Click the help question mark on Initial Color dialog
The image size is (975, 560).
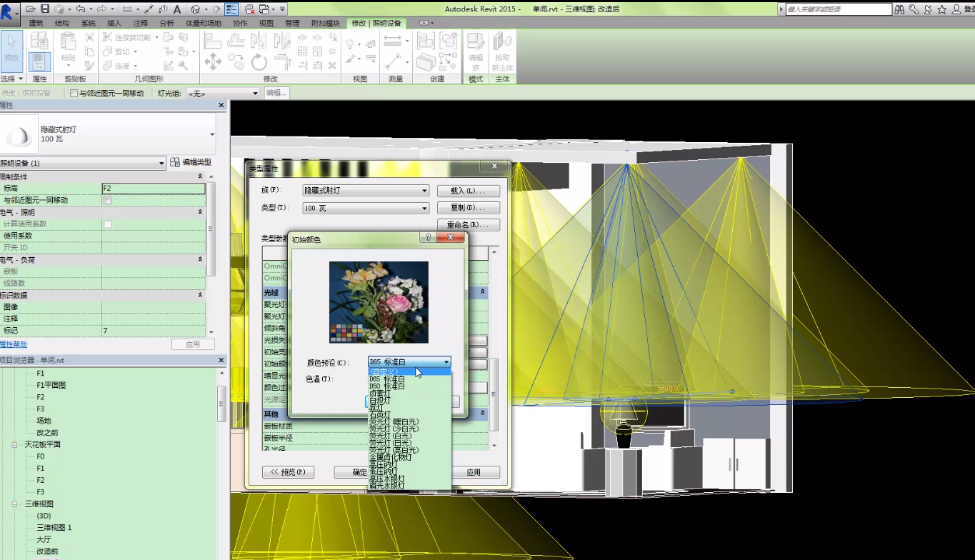[x=427, y=237]
